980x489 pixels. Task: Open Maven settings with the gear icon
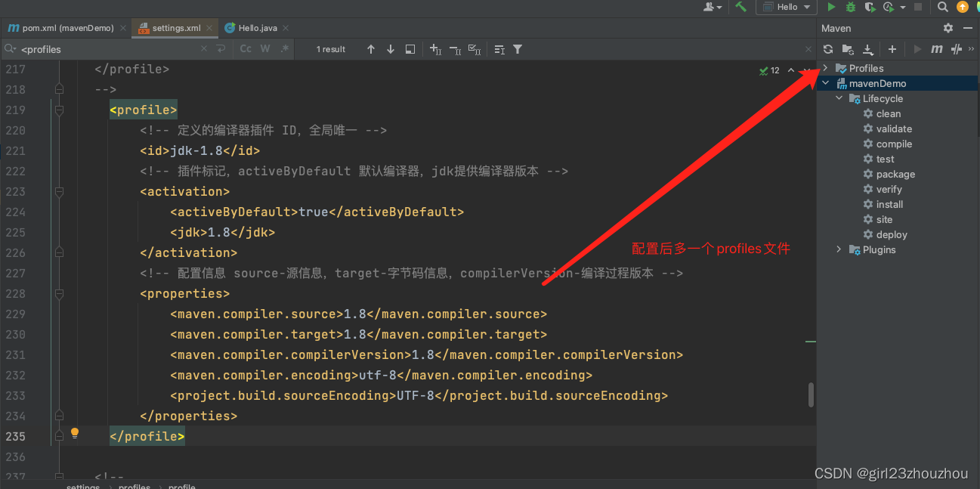948,27
